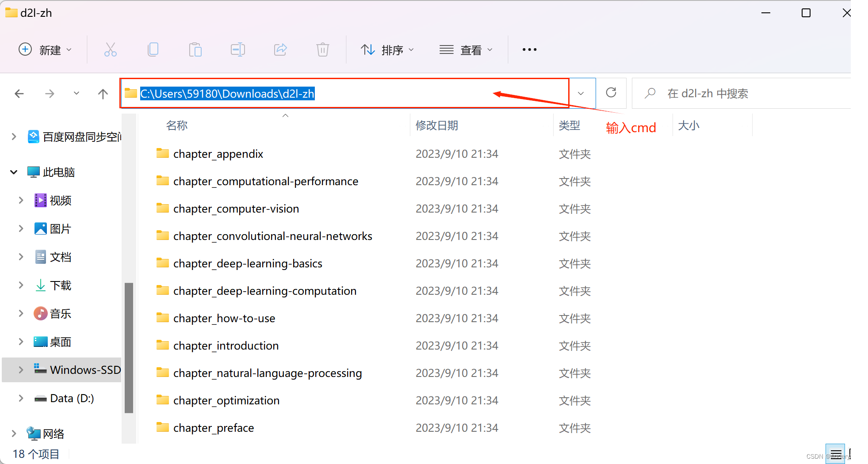Select chapter_convolutional-neural-networks folder

coord(273,236)
